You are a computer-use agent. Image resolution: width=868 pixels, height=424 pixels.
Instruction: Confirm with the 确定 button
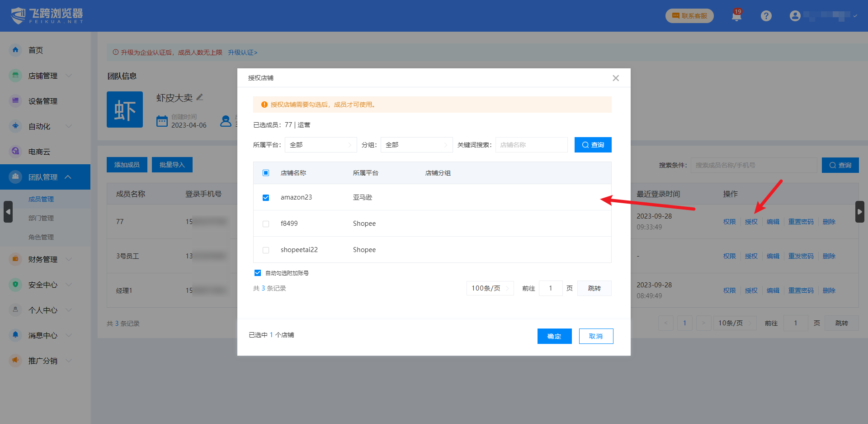[554, 336]
